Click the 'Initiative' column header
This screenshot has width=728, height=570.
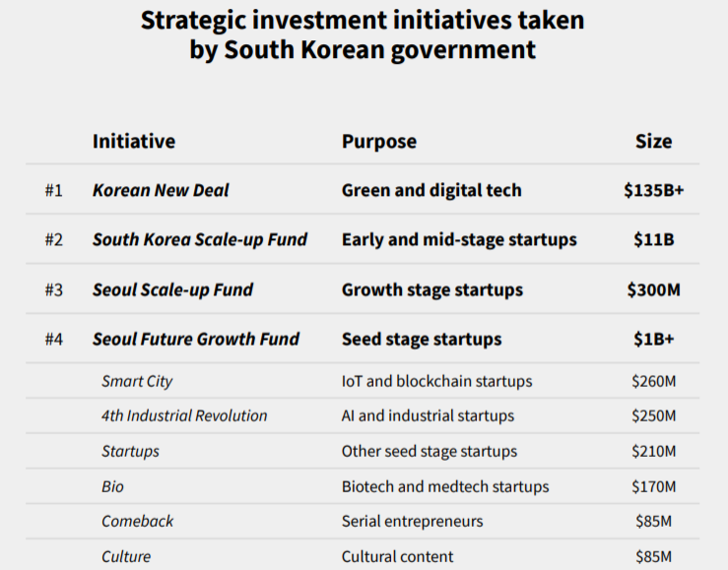coord(134,141)
